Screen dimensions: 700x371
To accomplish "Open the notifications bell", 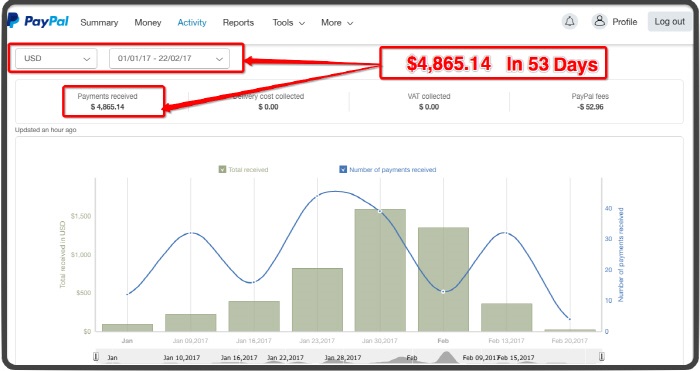I will [570, 21].
